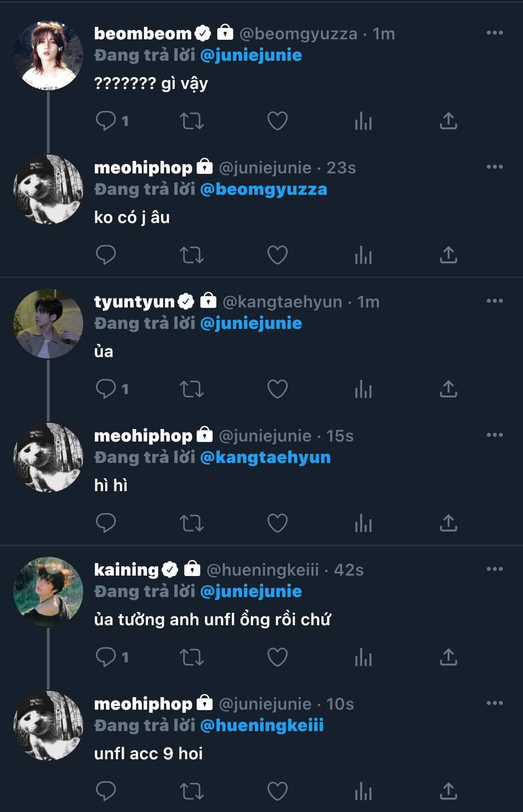Open the @hueningkeiii mention link
523x812 pixels.
point(262,726)
